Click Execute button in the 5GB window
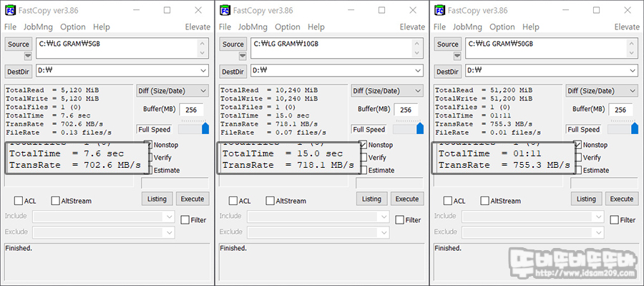Screen dimensions: 644x286 pyautogui.click(x=192, y=199)
